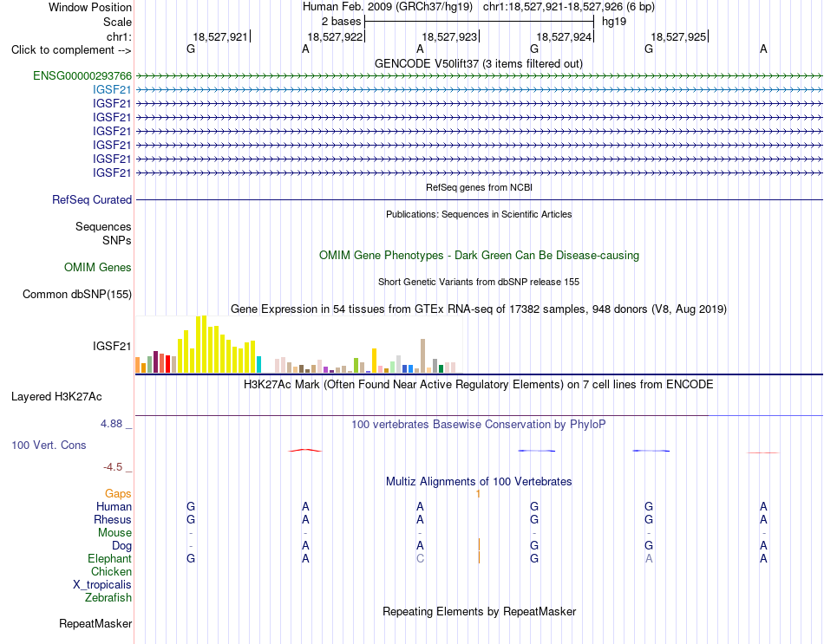The image size is (824, 644).
Task: Click the SNPs track label
Action: click(x=117, y=240)
